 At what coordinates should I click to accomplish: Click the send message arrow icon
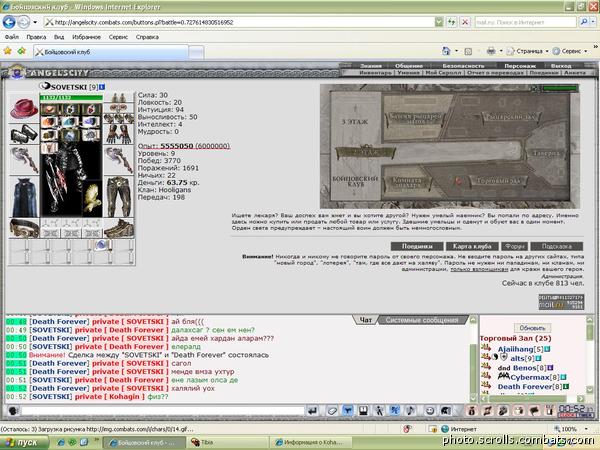pyautogui.click(x=312, y=411)
